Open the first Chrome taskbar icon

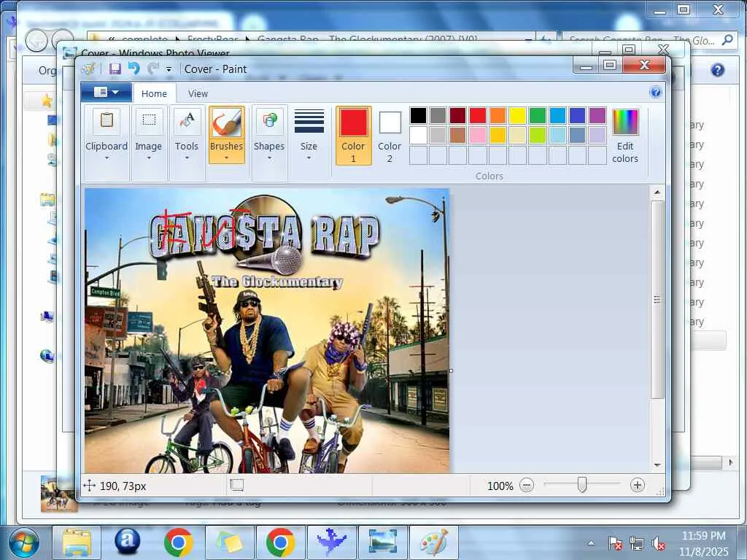pyautogui.click(x=179, y=542)
